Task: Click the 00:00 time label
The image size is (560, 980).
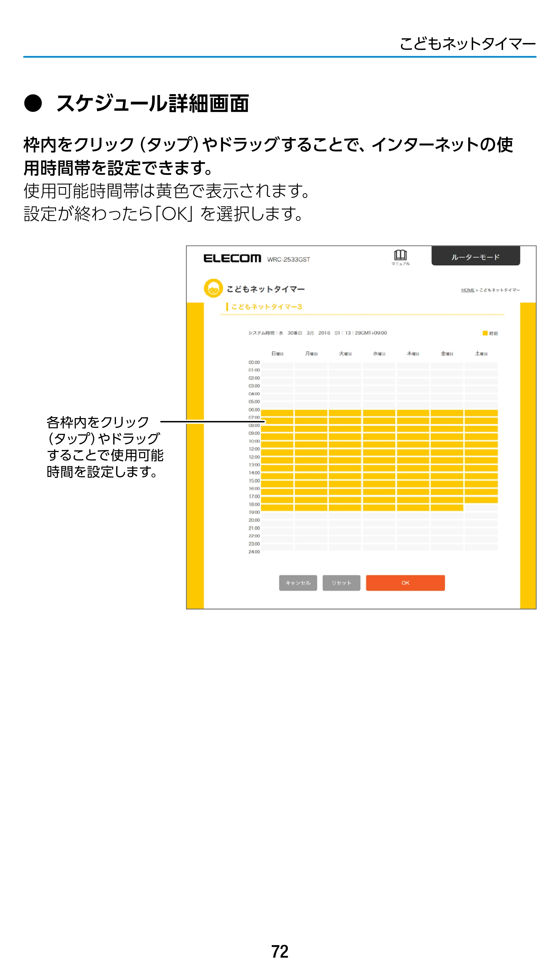Action: point(254,362)
